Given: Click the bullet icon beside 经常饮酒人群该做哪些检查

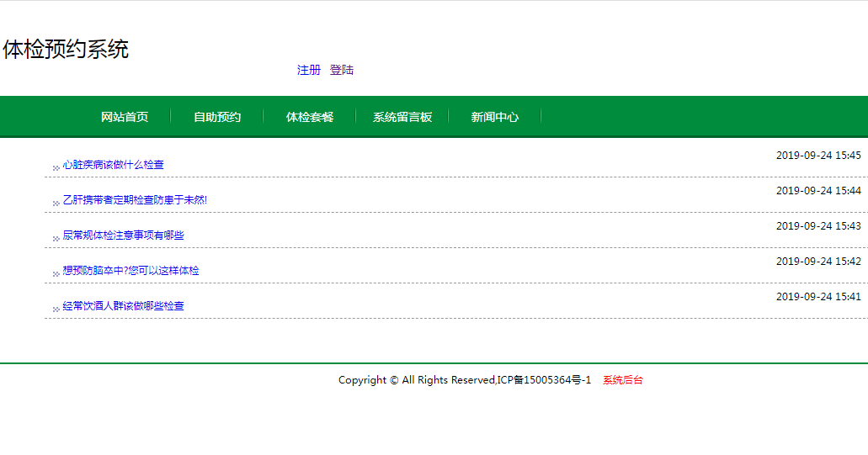Looking at the screenshot, I should tap(56, 310).
